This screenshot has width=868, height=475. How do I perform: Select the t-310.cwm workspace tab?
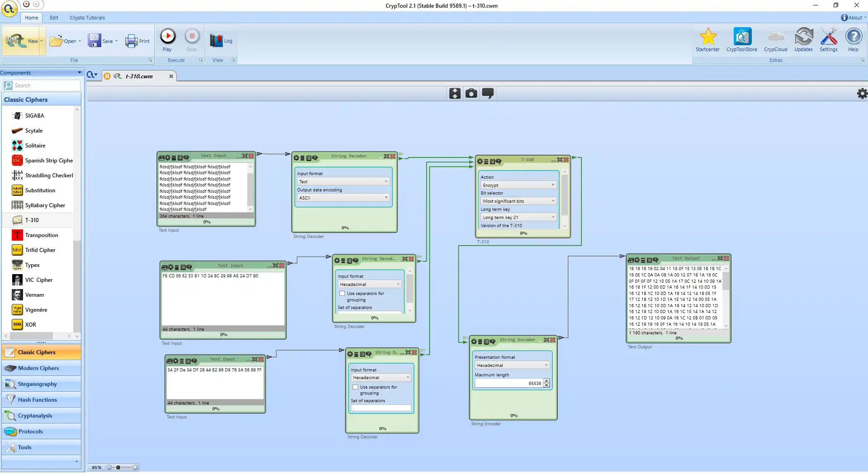[139, 76]
